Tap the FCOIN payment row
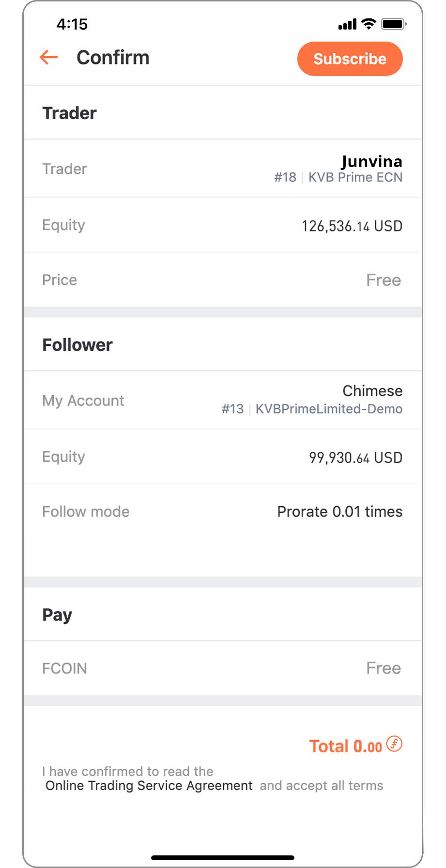Viewport: 446px width, 868px height. coord(223,668)
